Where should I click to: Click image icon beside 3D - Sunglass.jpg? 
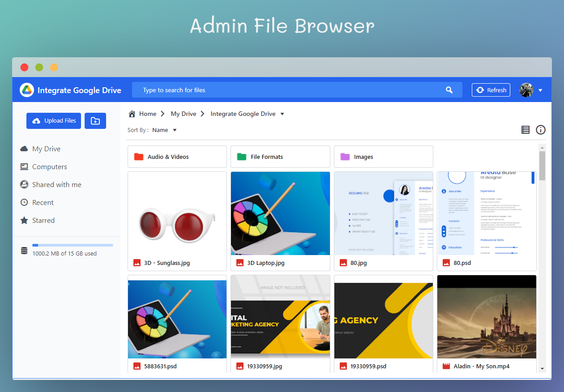[x=137, y=263]
